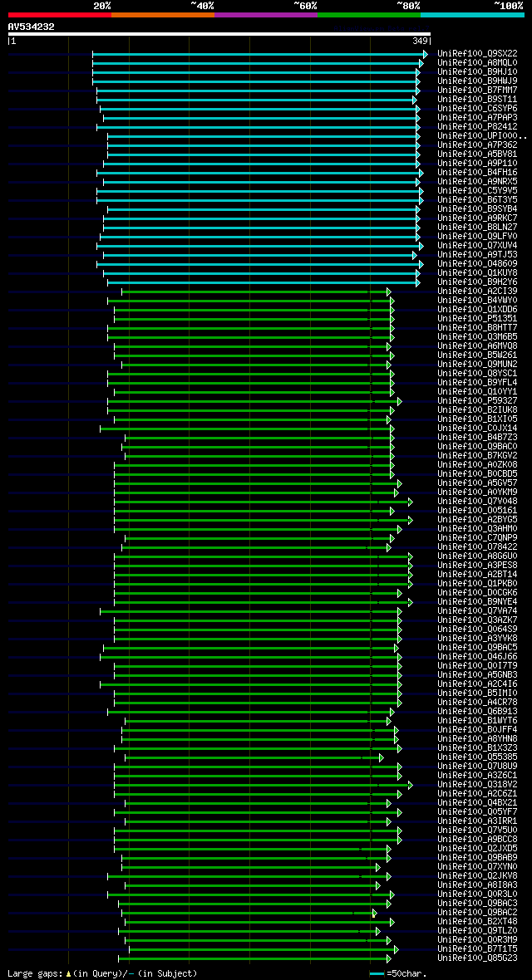Select the UniRef100_Q7XYN0 label
Screen dimensions: 532x980
(477, 866)
